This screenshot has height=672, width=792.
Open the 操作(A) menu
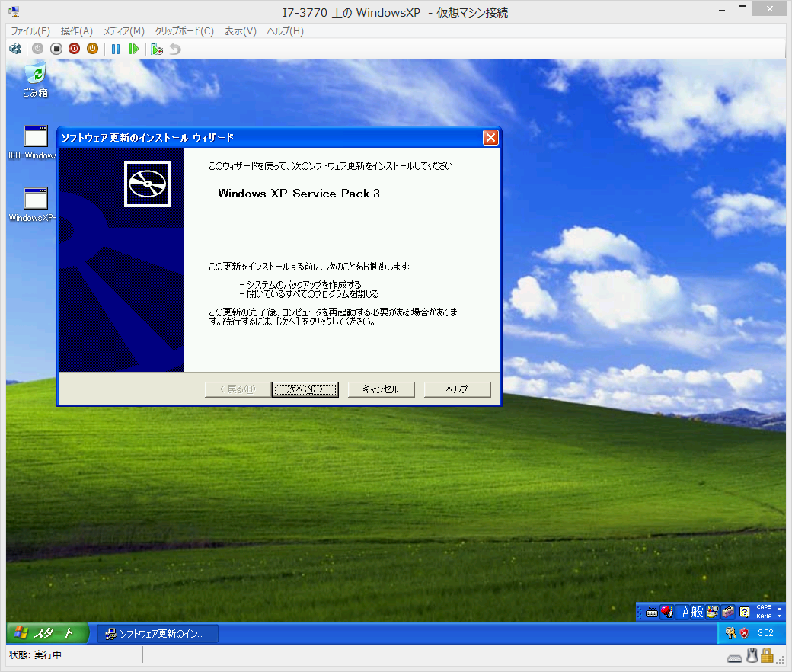click(x=77, y=30)
